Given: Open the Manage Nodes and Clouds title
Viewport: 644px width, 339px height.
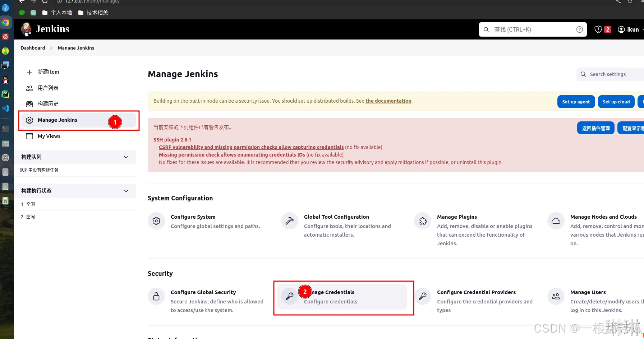Looking at the screenshot, I should click(x=603, y=217).
